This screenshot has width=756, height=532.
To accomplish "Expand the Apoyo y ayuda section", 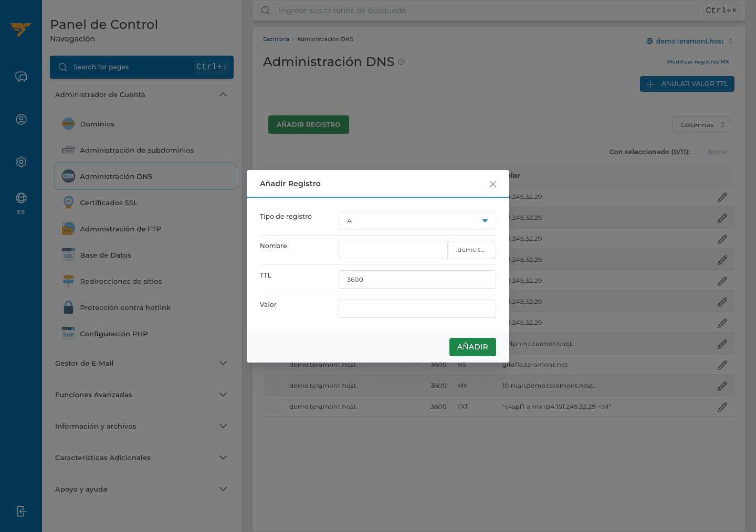I will (142, 490).
